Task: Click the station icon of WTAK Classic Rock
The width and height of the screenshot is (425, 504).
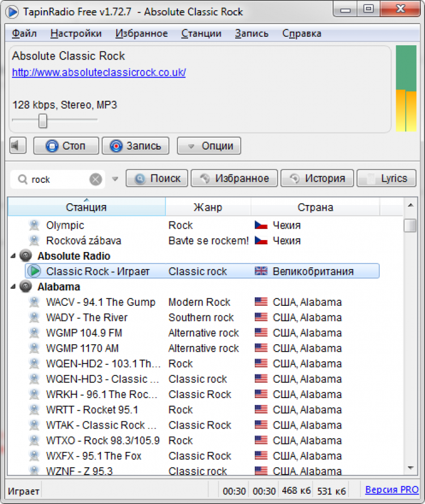Action: (x=34, y=425)
